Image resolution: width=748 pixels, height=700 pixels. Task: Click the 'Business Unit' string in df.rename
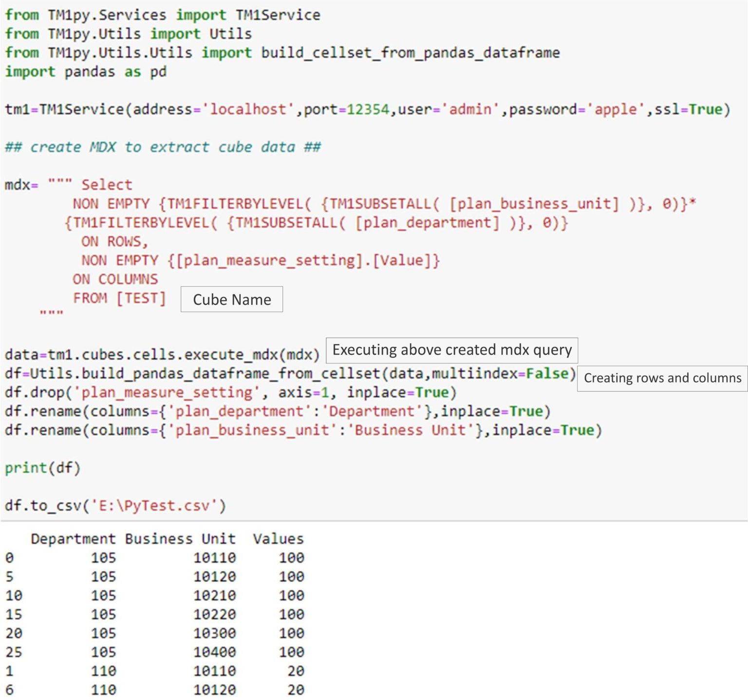tap(411, 430)
